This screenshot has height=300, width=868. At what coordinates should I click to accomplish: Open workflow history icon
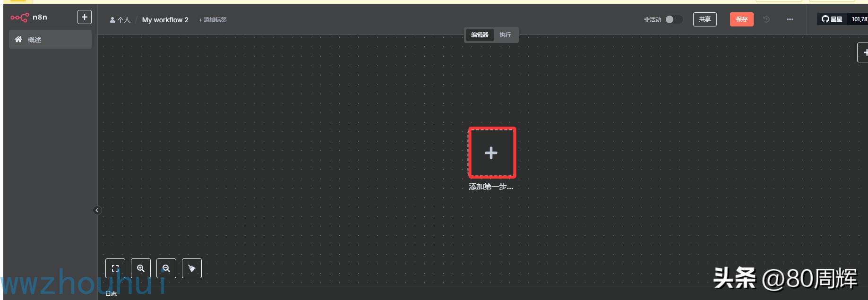coord(766,19)
